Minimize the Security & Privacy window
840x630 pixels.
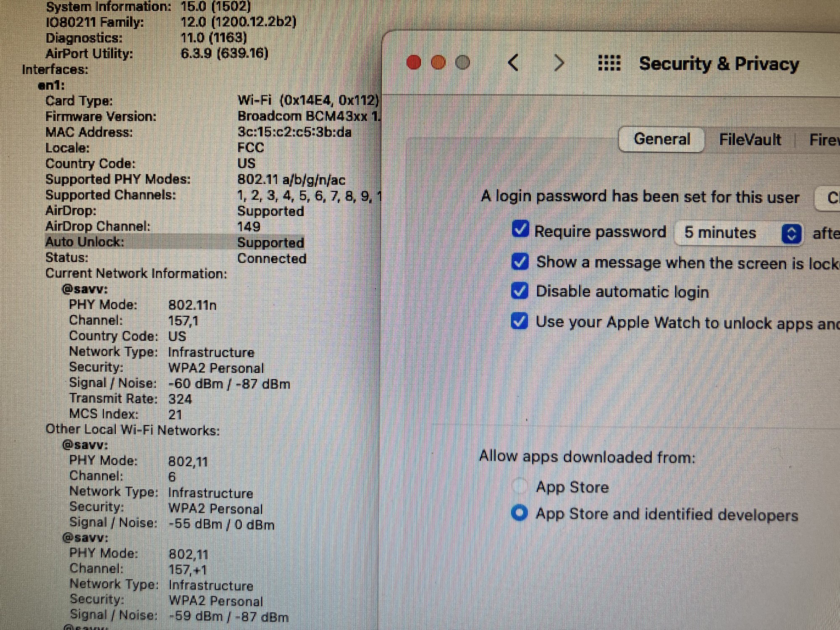pyautogui.click(x=438, y=63)
